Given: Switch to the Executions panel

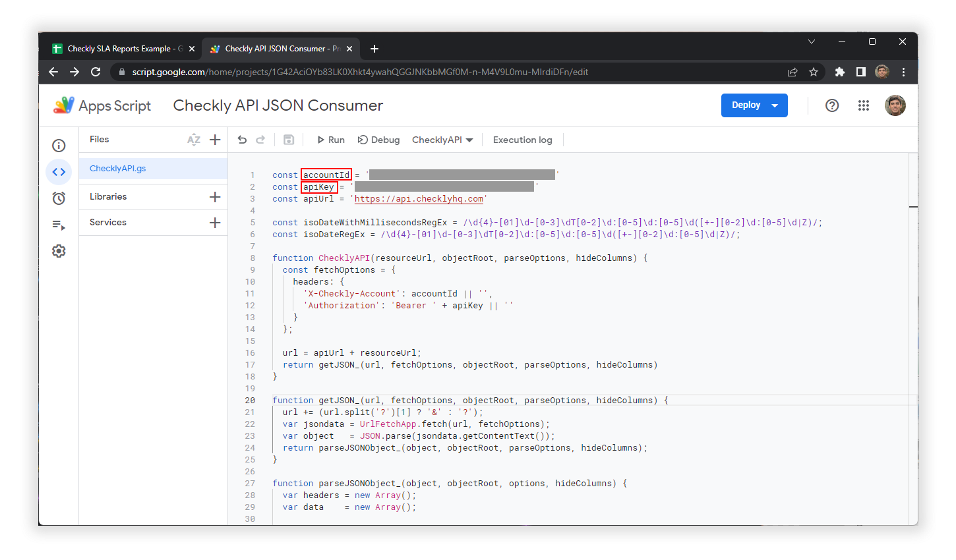Looking at the screenshot, I should 59,225.
